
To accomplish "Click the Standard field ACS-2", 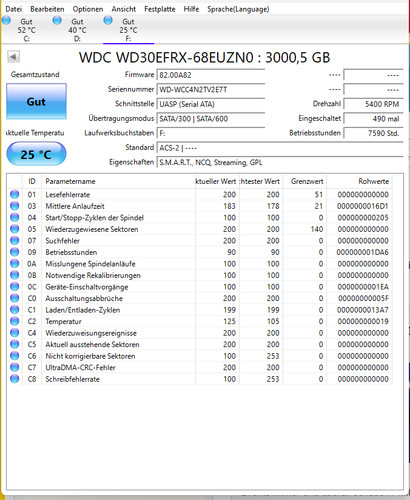I will pos(280,148).
